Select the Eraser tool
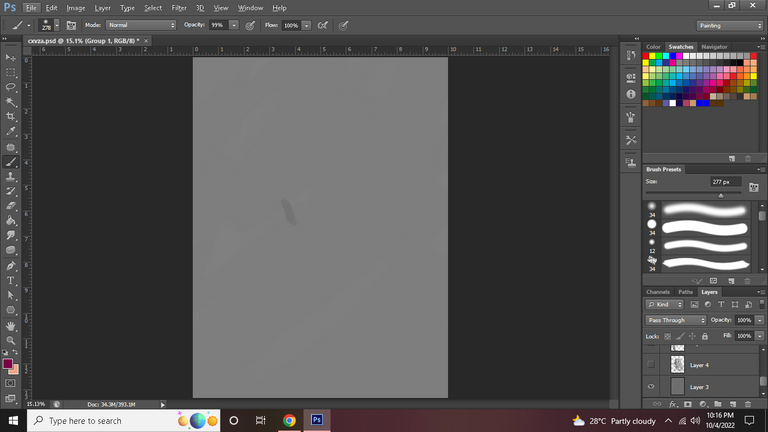 10,206
